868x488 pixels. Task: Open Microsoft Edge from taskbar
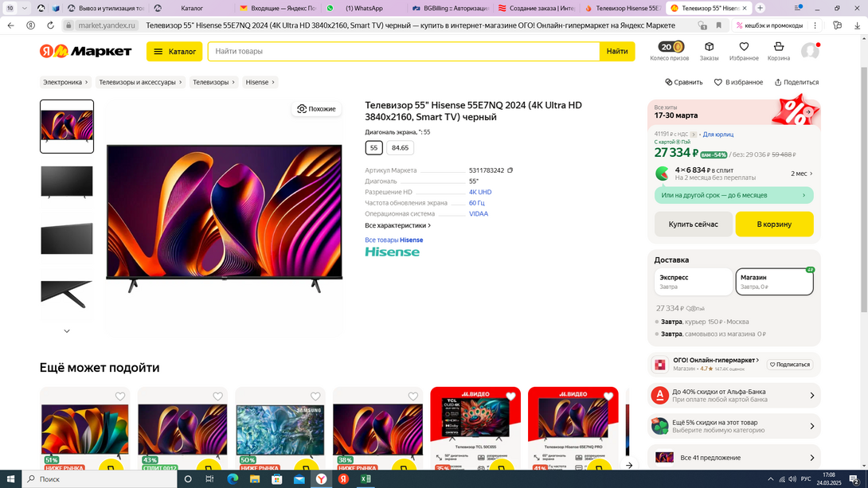click(x=233, y=479)
